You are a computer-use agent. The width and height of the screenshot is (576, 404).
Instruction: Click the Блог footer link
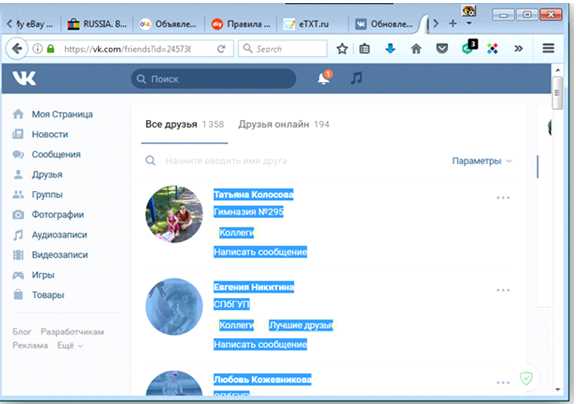(22, 332)
